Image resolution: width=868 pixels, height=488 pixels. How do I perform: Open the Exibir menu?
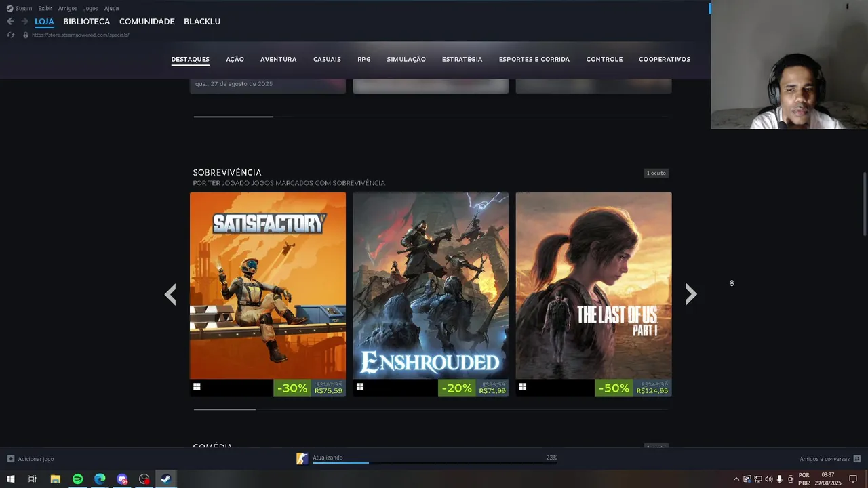(45, 8)
